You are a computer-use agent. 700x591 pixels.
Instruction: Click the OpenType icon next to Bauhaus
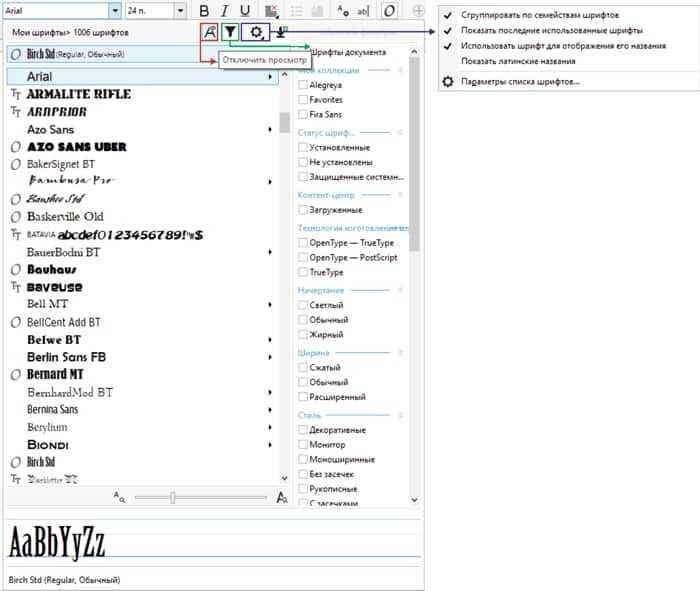point(16,270)
